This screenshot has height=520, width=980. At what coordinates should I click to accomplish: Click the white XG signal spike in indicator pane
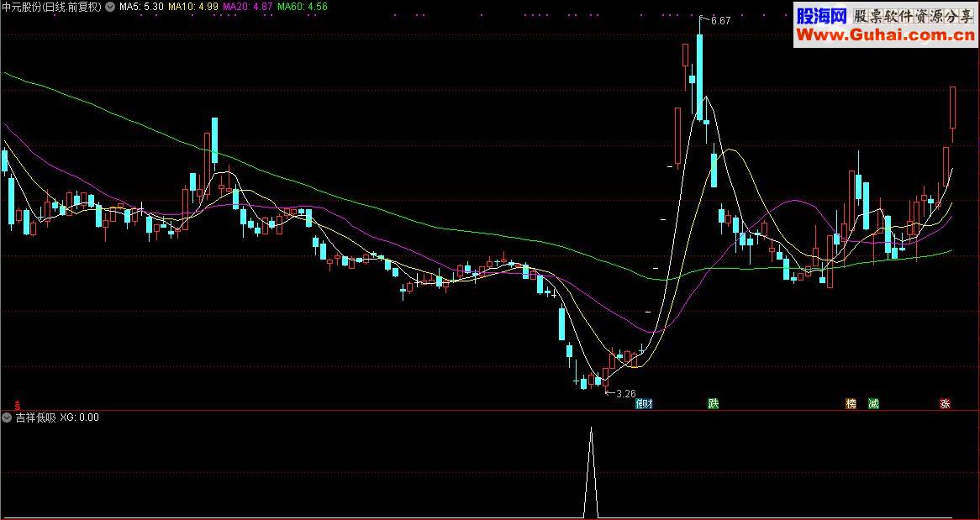[x=591, y=472]
